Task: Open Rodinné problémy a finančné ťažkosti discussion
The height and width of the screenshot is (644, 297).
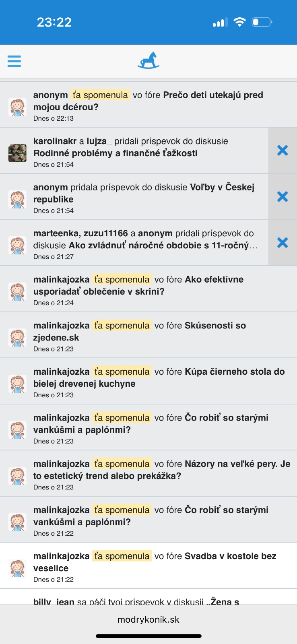Action: [x=115, y=153]
